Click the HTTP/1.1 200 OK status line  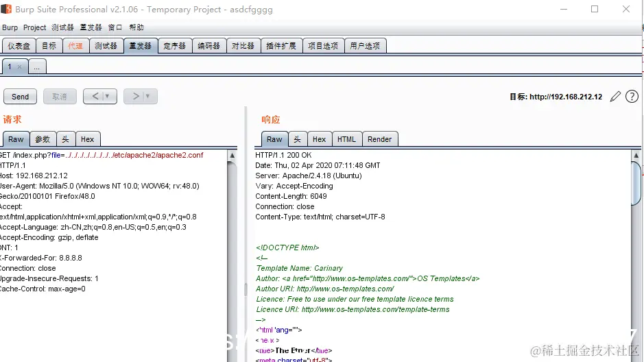283,155
